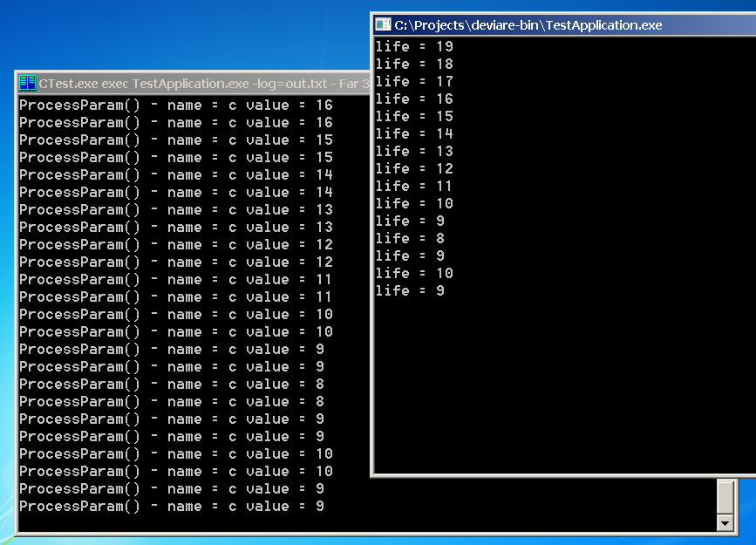Click the "life = 8" output line

(410, 238)
